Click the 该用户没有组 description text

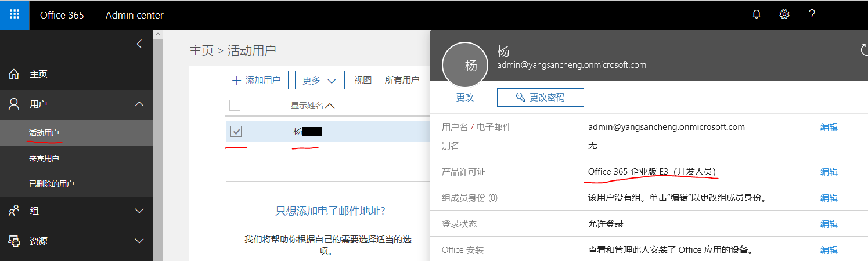pos(678,198)
